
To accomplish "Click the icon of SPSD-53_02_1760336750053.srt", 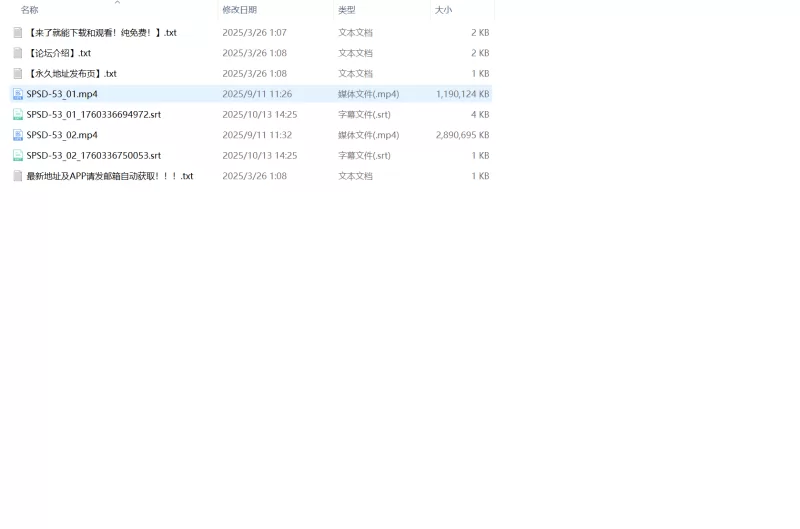I will click(x=17, y=156).
